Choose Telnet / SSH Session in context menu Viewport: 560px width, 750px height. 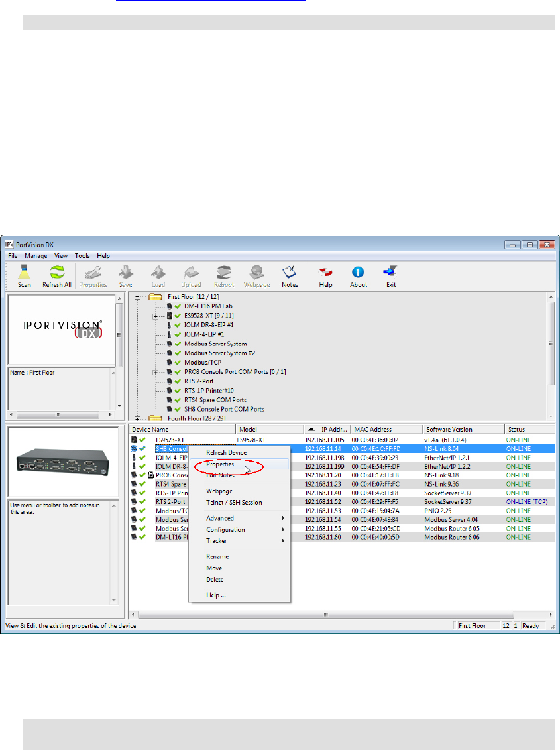click(240, 502)
